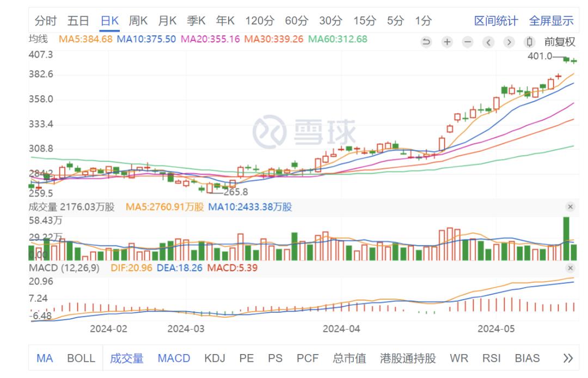This screenshot has width=588, height=378.
Task: Close the 成交量 volume sub-panel
Action: [571, 207]
